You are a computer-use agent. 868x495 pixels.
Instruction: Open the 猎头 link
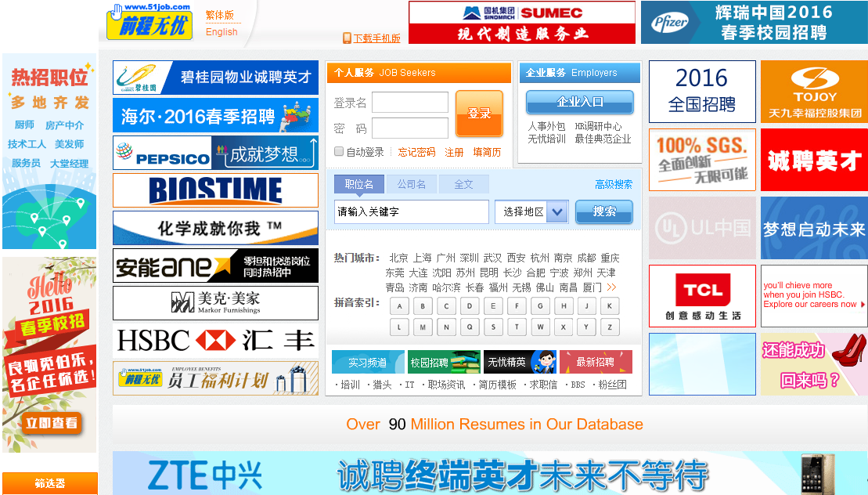382,385
